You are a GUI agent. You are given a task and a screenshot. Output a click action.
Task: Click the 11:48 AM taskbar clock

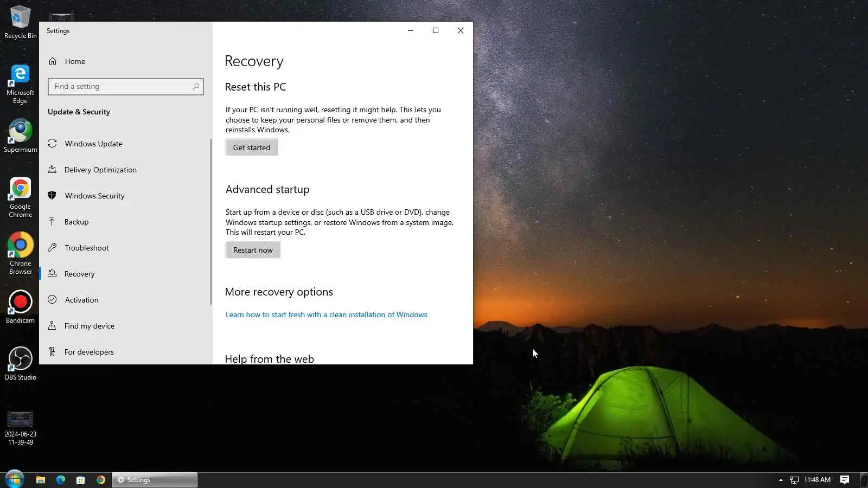817,480
